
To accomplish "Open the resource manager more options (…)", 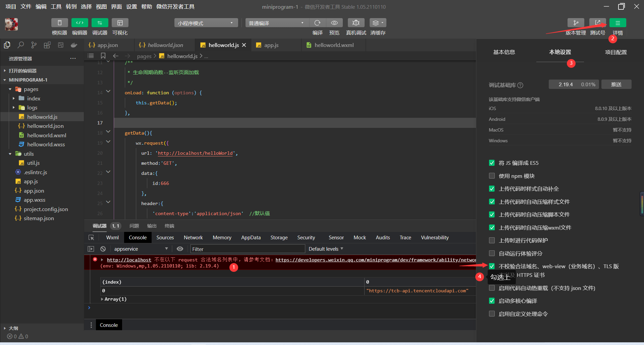I will [73, 58].
